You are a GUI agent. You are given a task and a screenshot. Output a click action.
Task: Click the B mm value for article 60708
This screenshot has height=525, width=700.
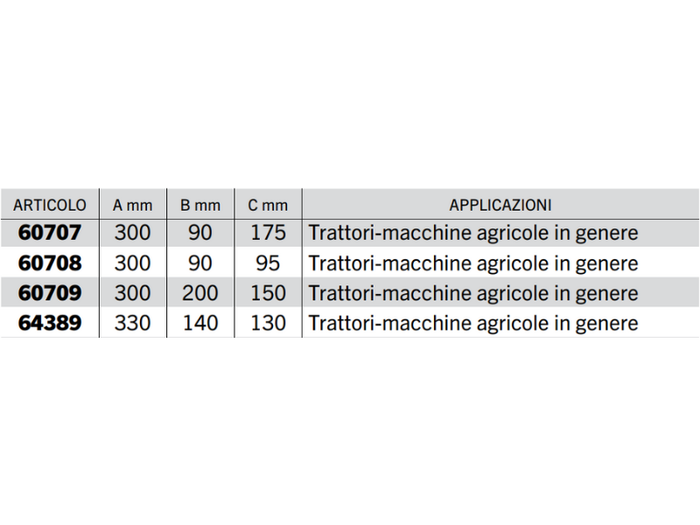pyautogui.click(x=200, y=264)
